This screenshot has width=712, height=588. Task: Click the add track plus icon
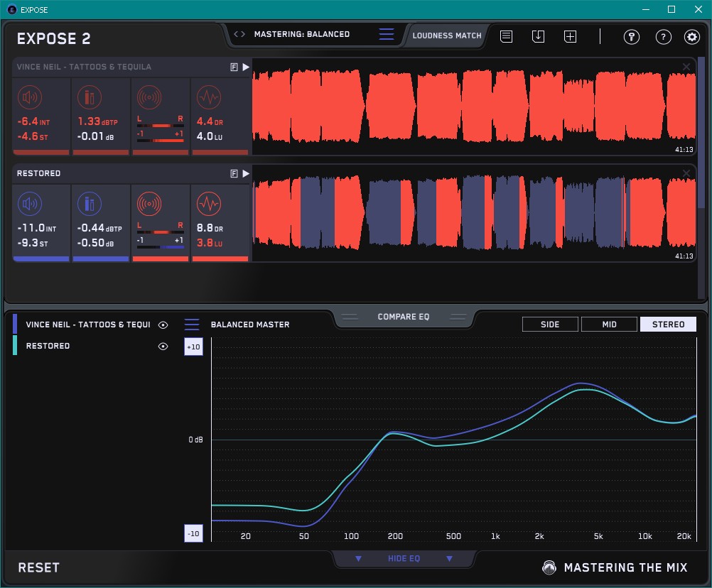570,36
